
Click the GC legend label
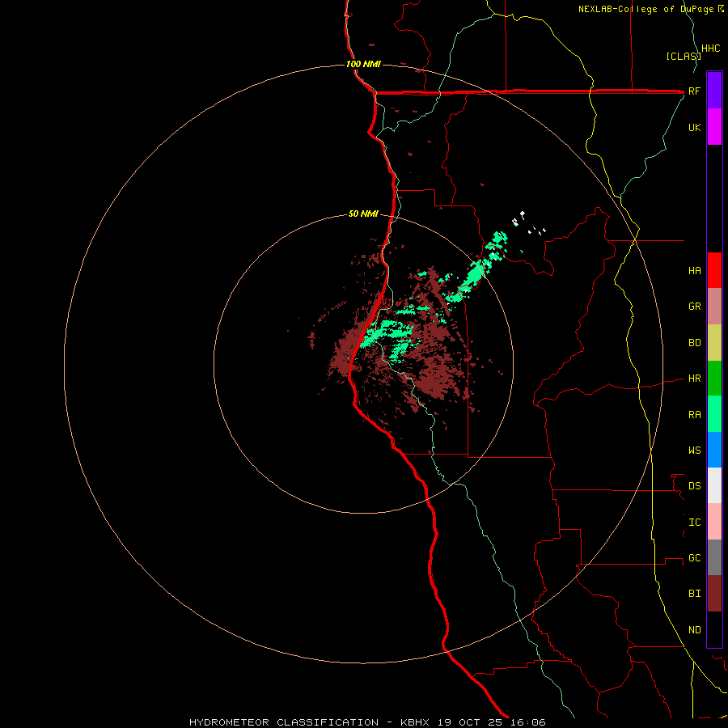pos(694,558)
